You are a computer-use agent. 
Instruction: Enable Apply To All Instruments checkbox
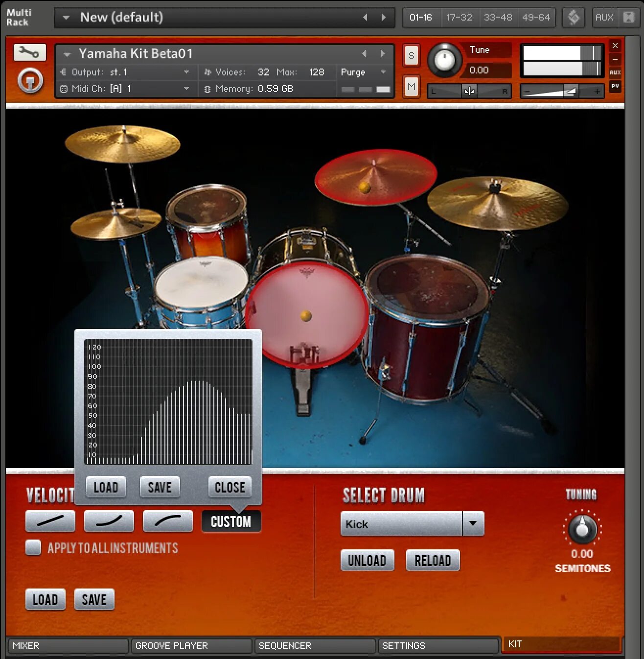point(33,547)
